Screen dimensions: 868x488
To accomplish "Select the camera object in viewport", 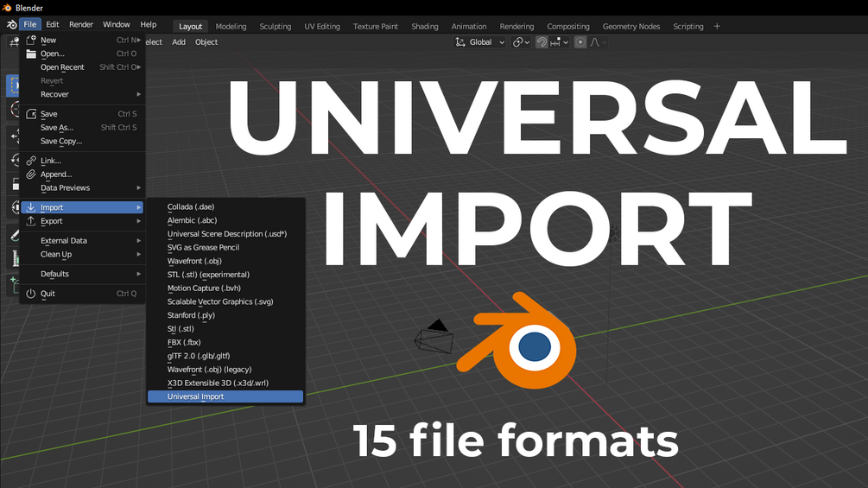I will coord(434,336).
